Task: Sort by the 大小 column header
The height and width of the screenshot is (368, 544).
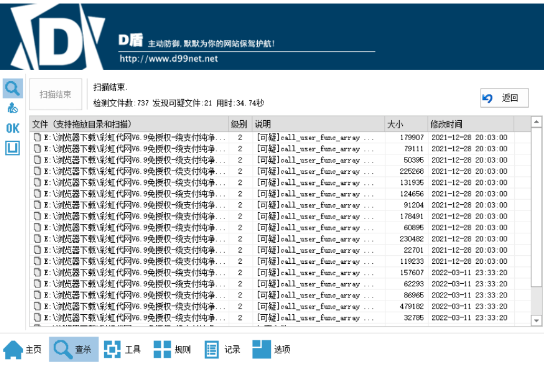Action: click(406, 124)
